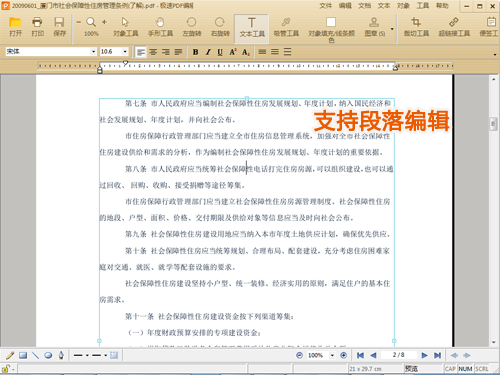
Task: Rotate page left with 左旋转
Action: (192, 26)
